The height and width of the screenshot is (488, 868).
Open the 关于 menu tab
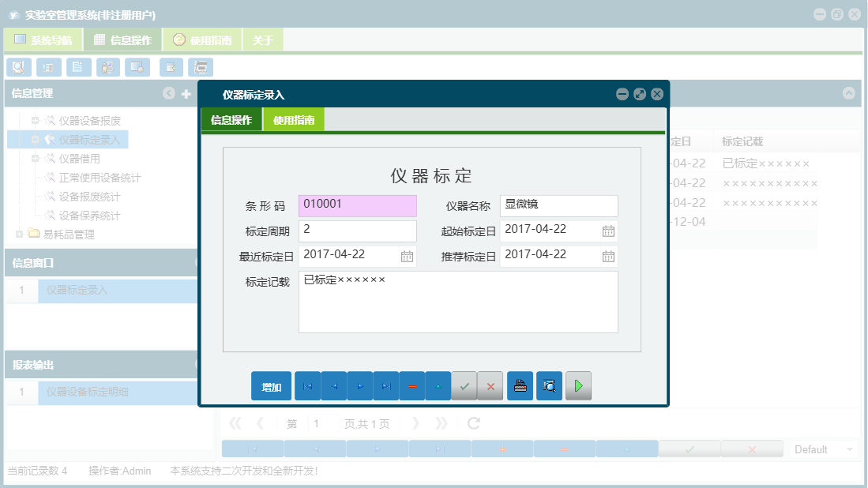tap(262, 39)
